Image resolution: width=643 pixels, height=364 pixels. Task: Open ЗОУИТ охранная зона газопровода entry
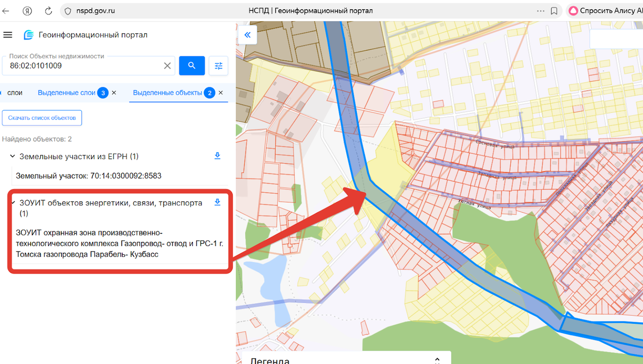119,244
